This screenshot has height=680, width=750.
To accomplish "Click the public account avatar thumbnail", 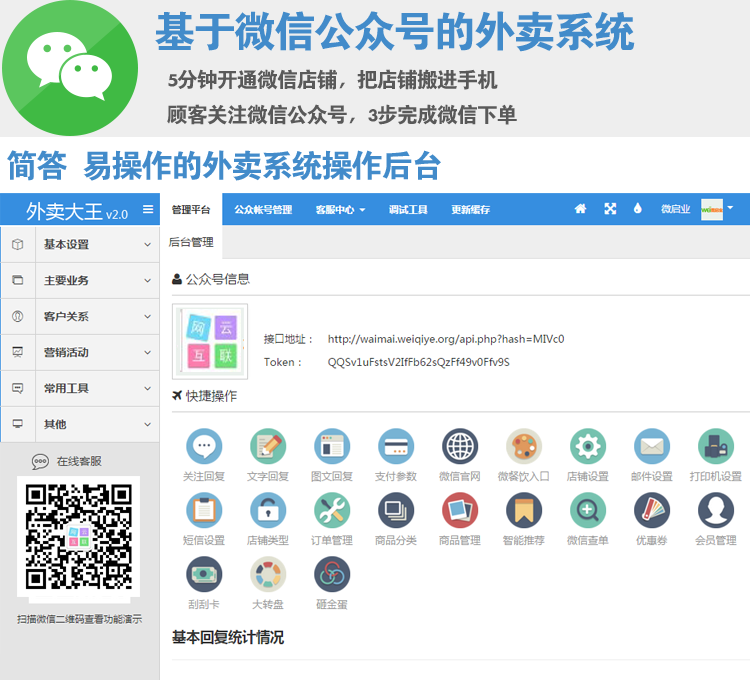I will [x=210, y=341].
